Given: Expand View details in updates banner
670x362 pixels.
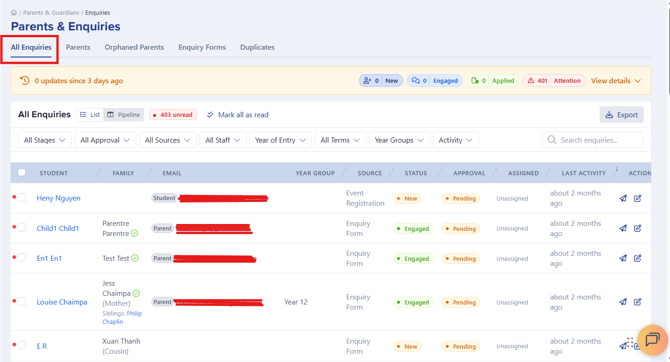Looking at the screenshot, I should click(x=616, y=81).
